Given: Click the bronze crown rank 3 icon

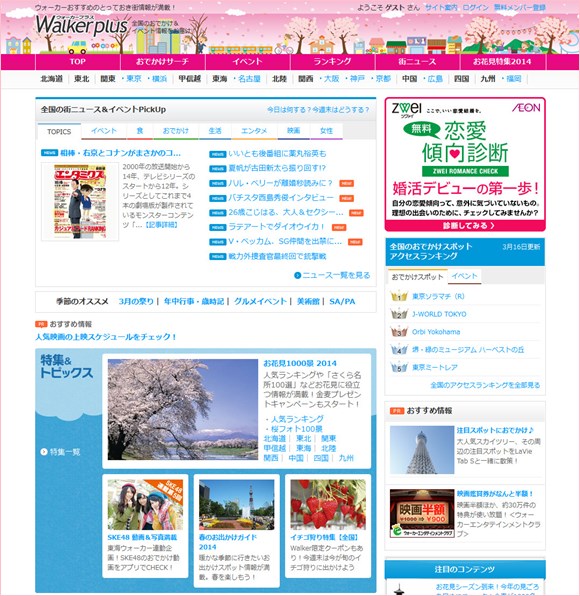Looking at the screenshot, I should [x=399, y=332].
